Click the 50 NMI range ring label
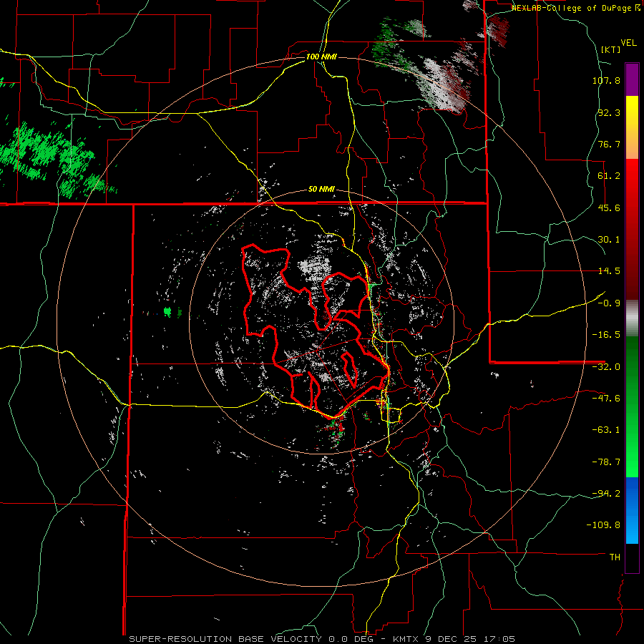This screenshot has width=644, height=644. tap(321, 190)
